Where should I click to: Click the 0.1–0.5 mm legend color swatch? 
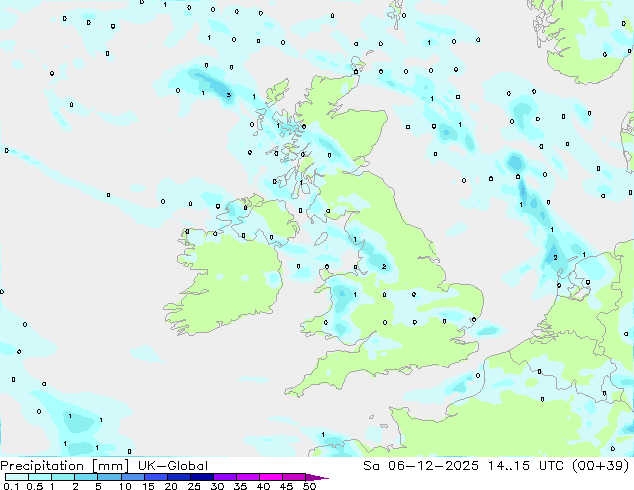[17, 477]
